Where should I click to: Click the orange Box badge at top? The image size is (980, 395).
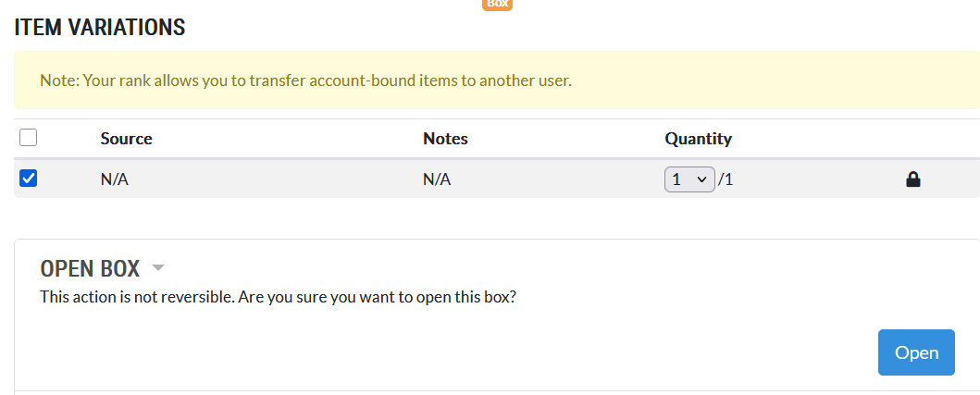click(x=497, y=4)
